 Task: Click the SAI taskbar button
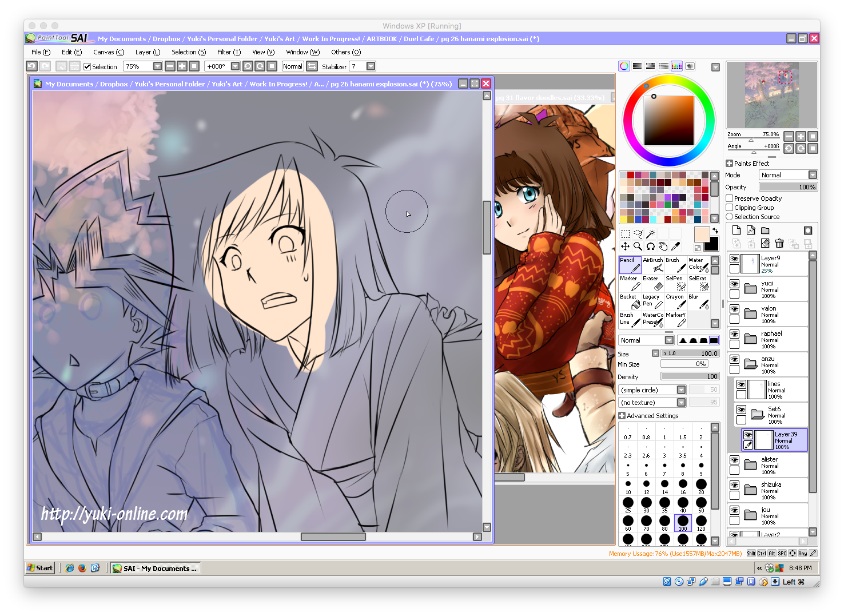pyautogui.click(x=155, y=568)
